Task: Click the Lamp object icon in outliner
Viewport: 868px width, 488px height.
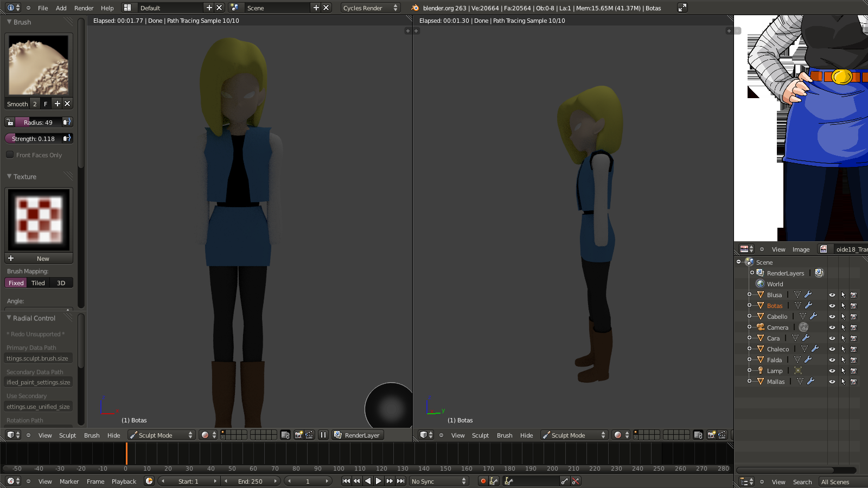Action: 761,370
